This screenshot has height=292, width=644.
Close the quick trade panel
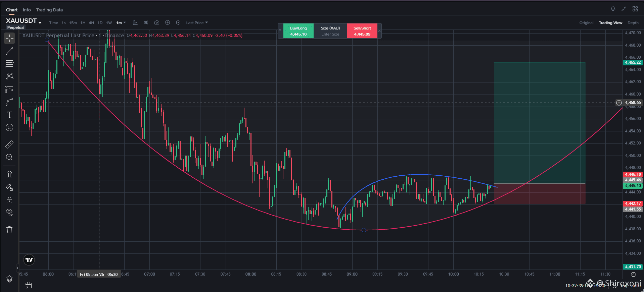[x=379, y=31]
